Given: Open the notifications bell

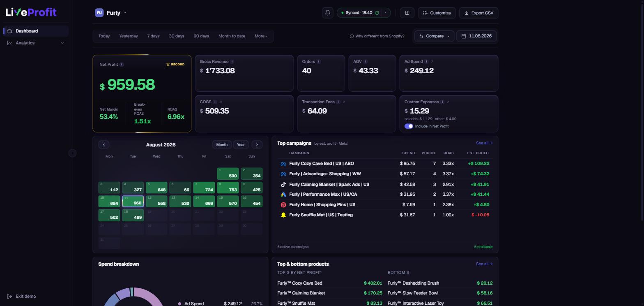Looking at the screenshot, I should [328, 13].
